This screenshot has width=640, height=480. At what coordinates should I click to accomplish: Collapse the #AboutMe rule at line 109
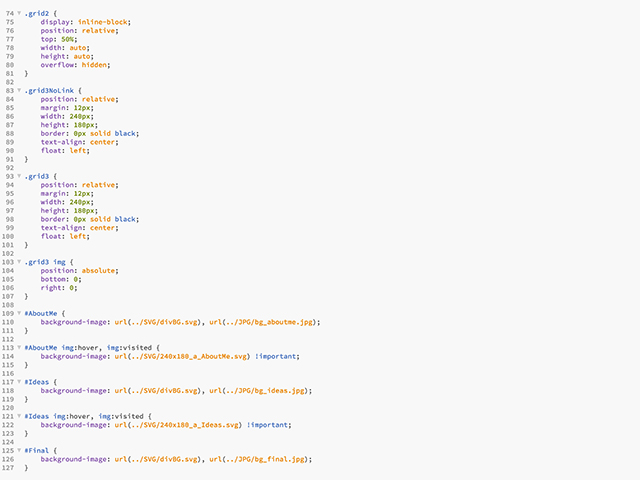pyautogui.click(x=19, y=313)
